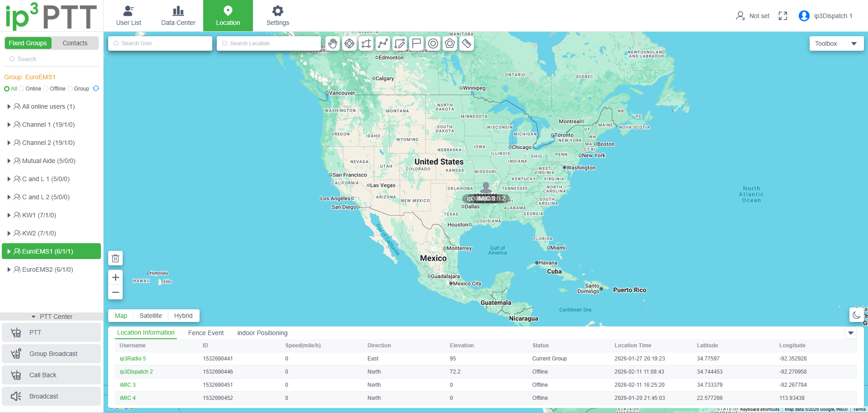The image size is (868, 413).
Task: Toggle fullscreen mode icon
Action: (x=783, y=16)
